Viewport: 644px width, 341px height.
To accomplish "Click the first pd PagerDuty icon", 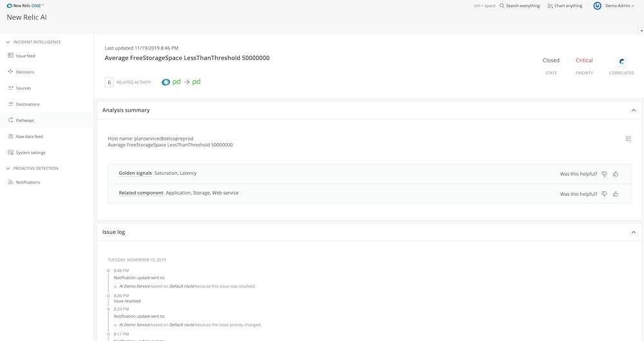I will coord(176,82).
